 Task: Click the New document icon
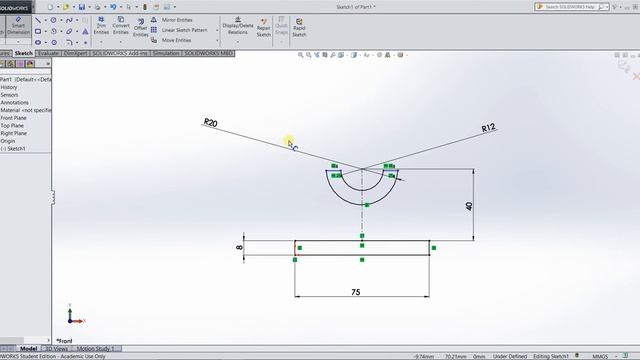(x=50, y=7)
